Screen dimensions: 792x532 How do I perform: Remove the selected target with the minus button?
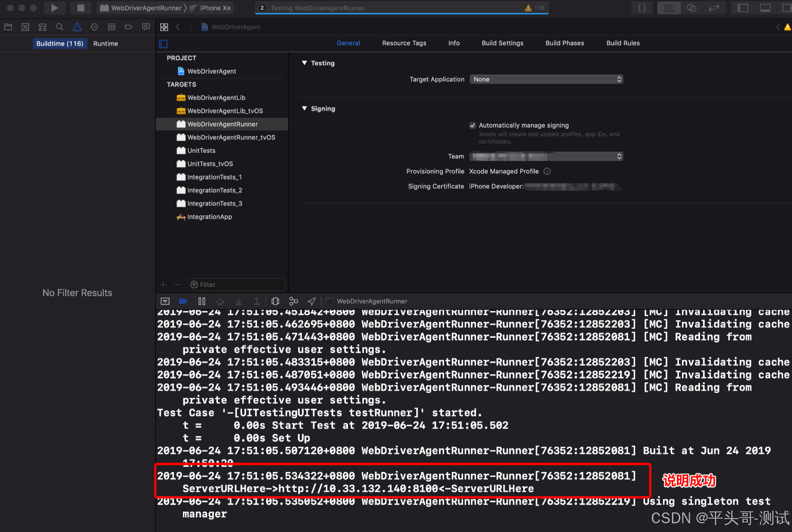tap(177, 284)
